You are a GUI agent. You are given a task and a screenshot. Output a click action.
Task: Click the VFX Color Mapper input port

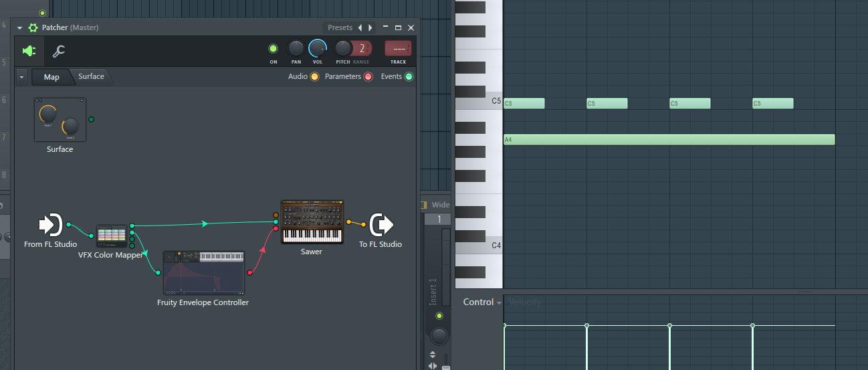[92, 236]
